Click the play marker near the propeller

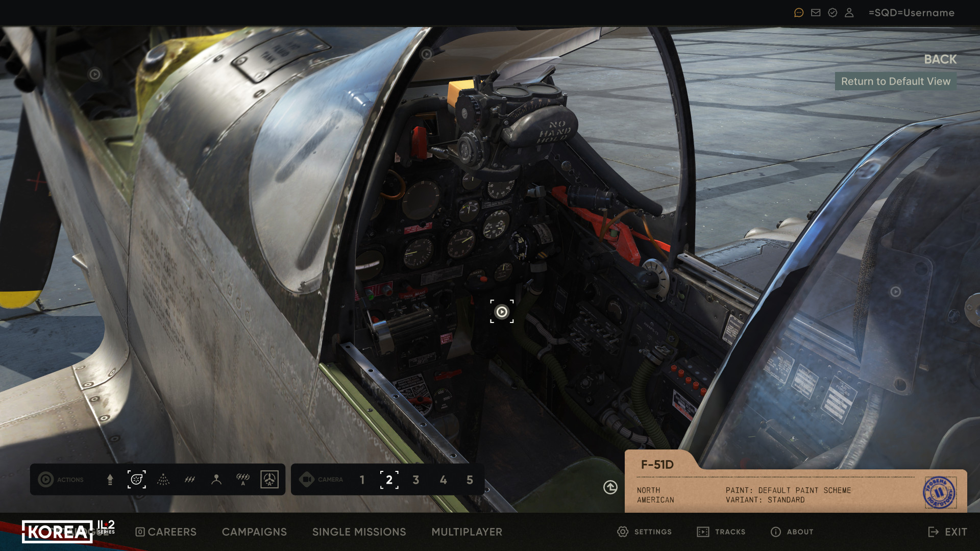coord(94,75)
